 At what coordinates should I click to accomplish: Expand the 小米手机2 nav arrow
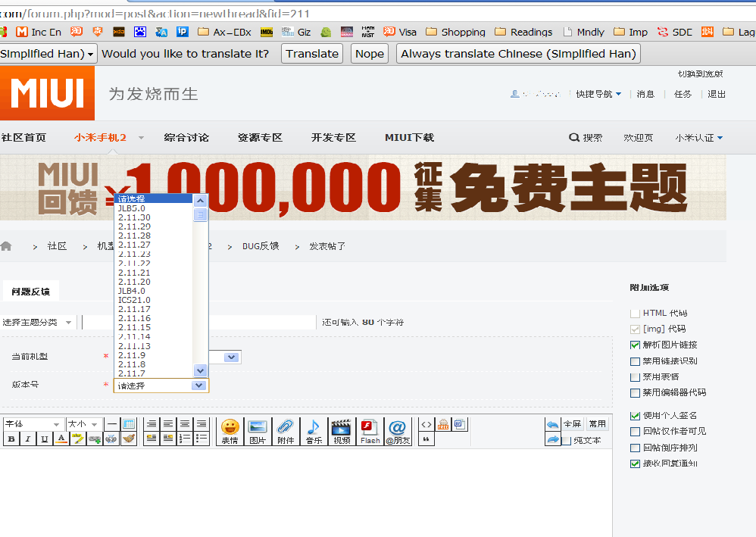141,138
